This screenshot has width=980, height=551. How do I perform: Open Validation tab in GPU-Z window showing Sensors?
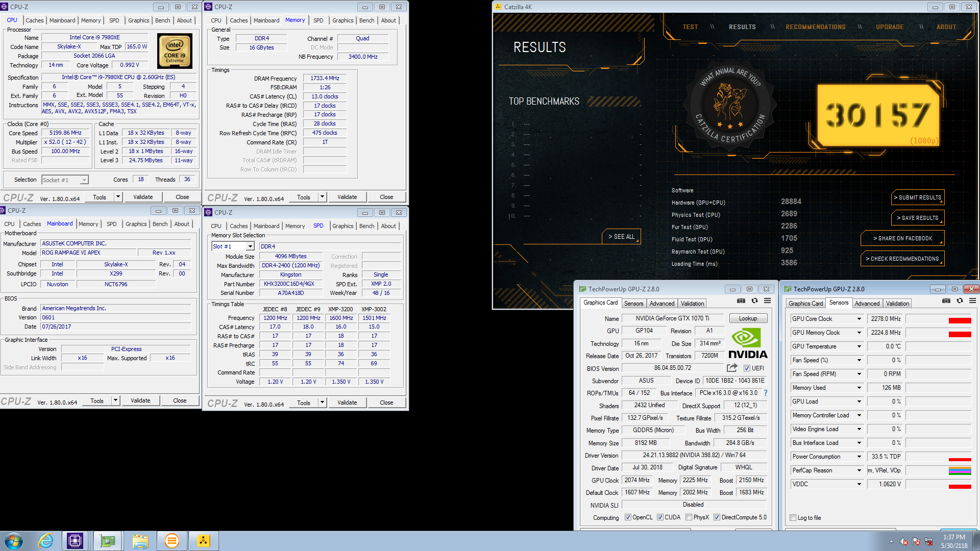tap(897, 304)
